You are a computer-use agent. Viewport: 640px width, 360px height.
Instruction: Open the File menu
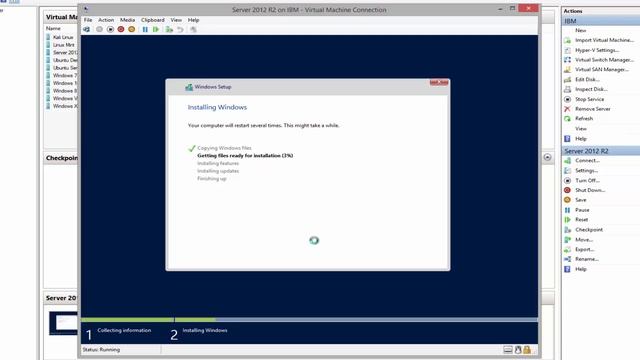pos(88,20)
